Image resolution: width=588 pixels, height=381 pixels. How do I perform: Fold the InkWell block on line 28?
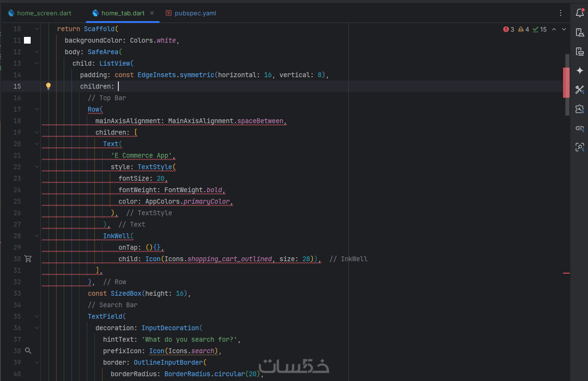click(x=37, y=236)
